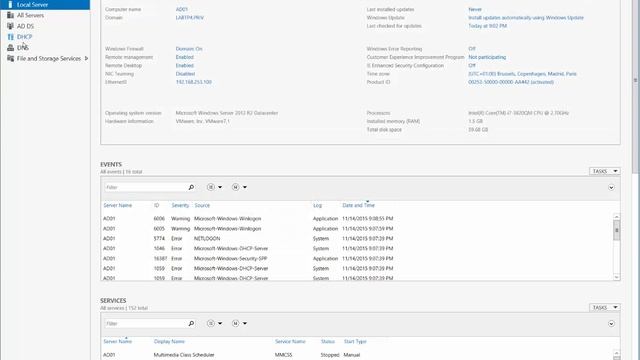Click Remote management Enabled link
The width and height of the screenshot is (640, 360).
click(x=184, y=57)
